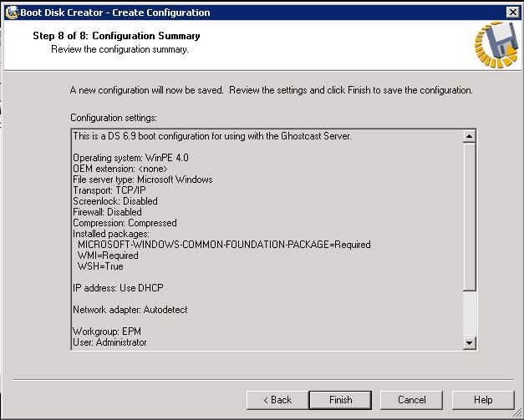The width and height of the screenshot is (524, 420).
Task: Click scroll down arrow in configuration settings
Action: (x=469, y=343)
